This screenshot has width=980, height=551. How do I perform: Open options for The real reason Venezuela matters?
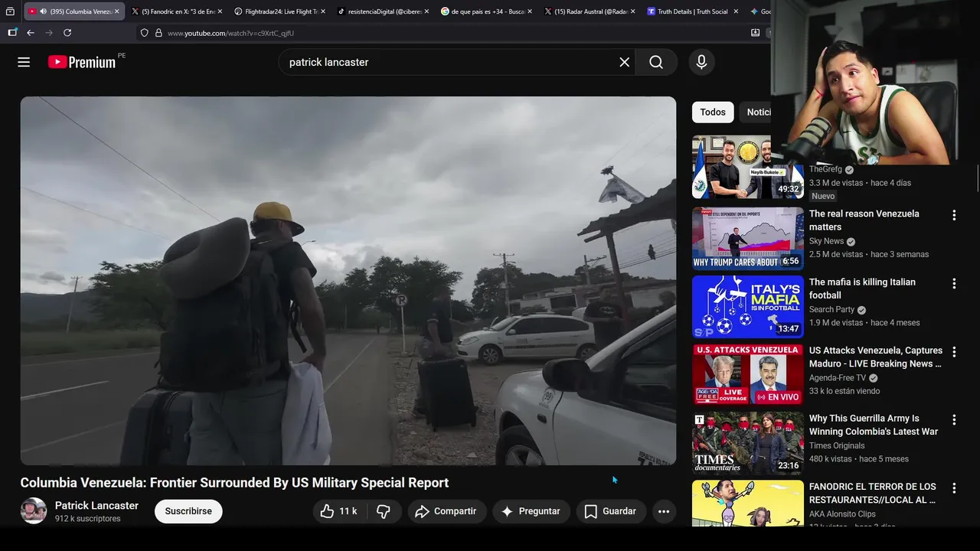954,215
